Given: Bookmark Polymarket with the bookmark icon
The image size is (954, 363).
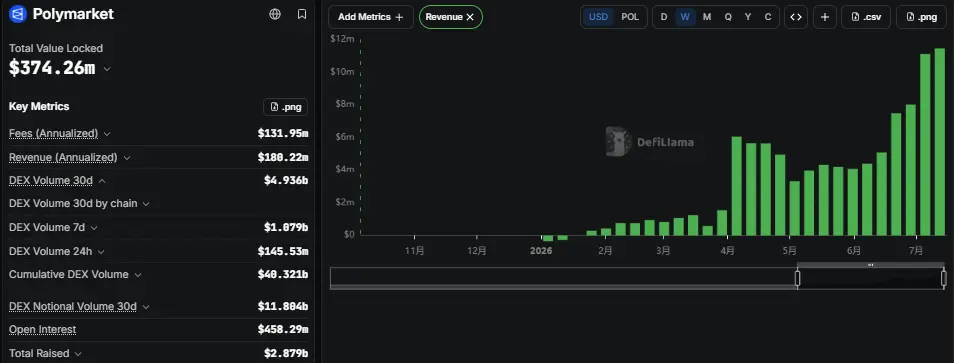Looking at the screenshot, I should click(x=302, y=14).
